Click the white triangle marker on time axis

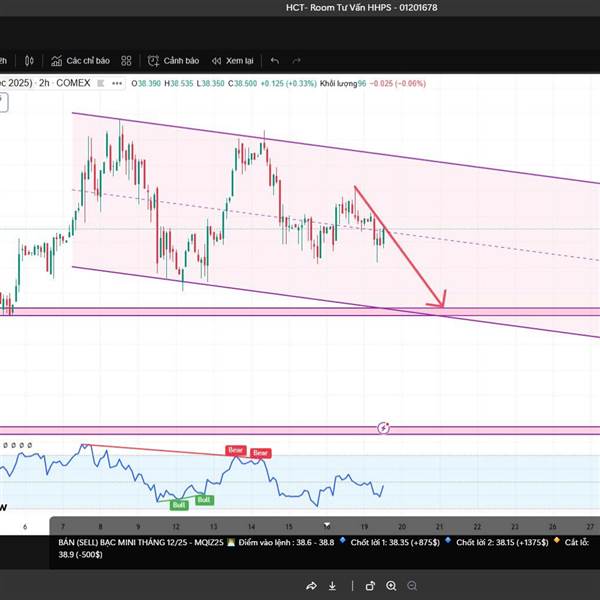(327, 524)
